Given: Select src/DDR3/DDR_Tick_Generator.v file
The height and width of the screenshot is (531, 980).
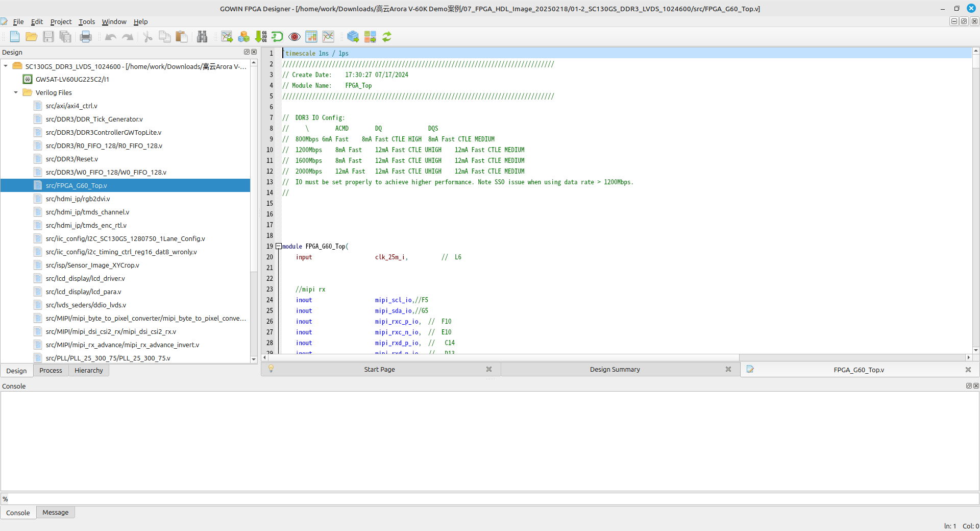Looking at the screenshot, I should [x=94, y=119].
